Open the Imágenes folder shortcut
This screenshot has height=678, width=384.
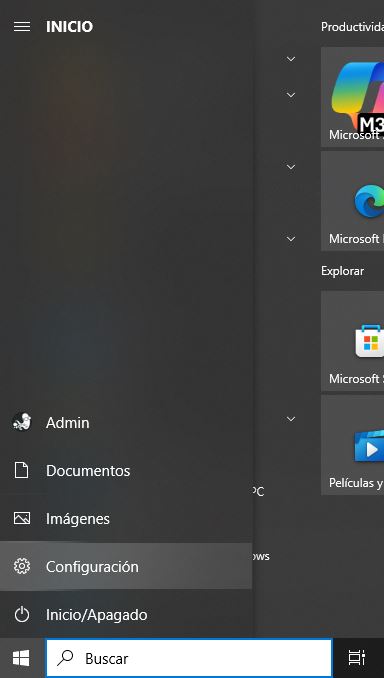click(126, 518)
